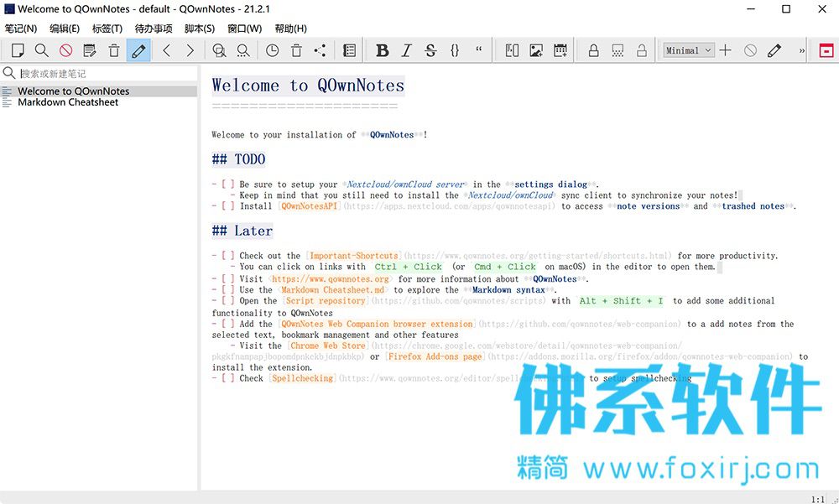Image resolution: width=839 pixels, height=504 pixels.
Task: Click the QOwnNotes Web Companion browser extension link
Action: click(377, 324)
